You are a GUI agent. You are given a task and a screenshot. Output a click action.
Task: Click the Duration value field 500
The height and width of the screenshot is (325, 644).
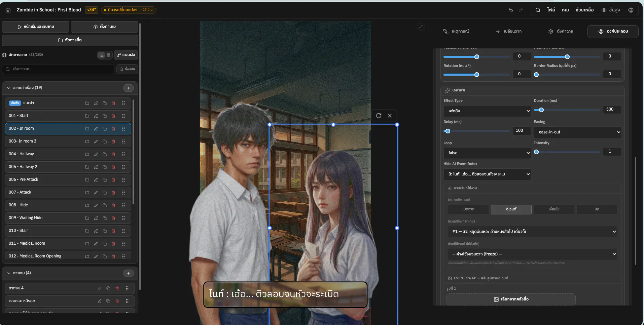pyautogui.click(x=612, y=110)
